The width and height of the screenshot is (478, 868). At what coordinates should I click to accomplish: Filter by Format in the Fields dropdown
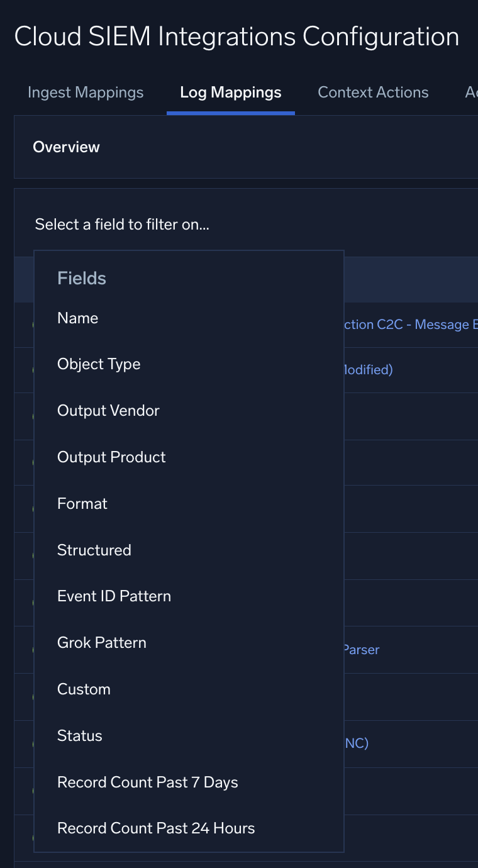(82, 503)
